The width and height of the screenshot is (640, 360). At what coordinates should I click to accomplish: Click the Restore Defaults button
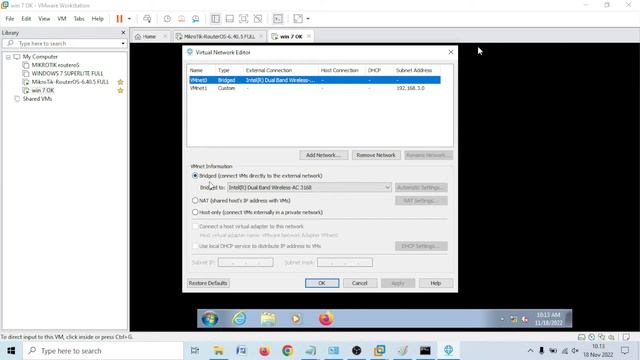(x=208, y=283)
